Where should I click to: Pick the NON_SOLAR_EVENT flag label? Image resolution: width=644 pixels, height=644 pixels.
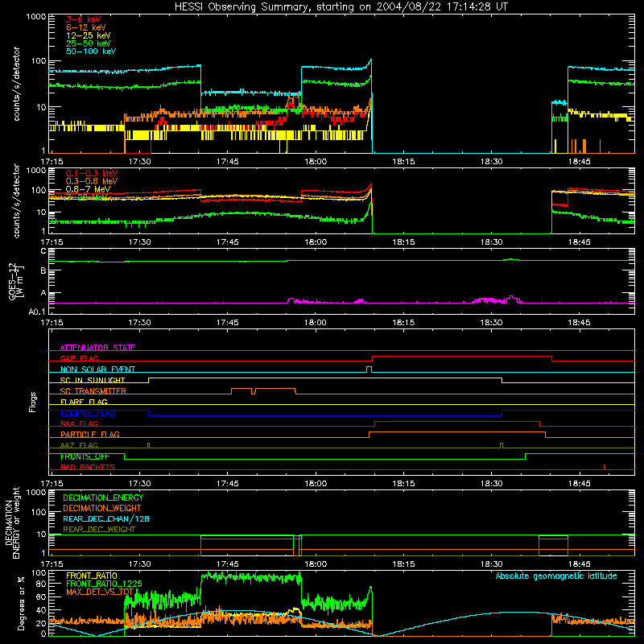coord(97,369)
